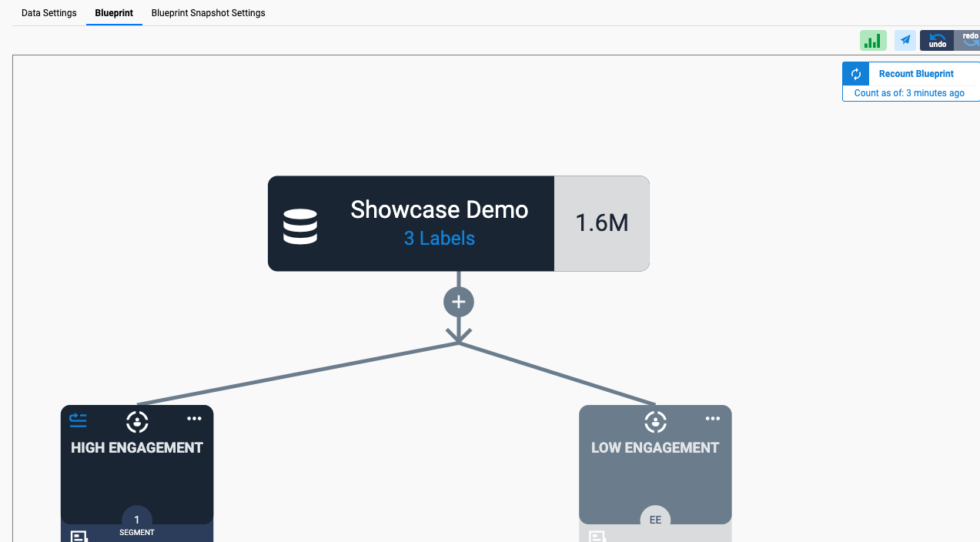Open the Data Settings tab
This screenshot has height=542, width=980.
[49, 13]
